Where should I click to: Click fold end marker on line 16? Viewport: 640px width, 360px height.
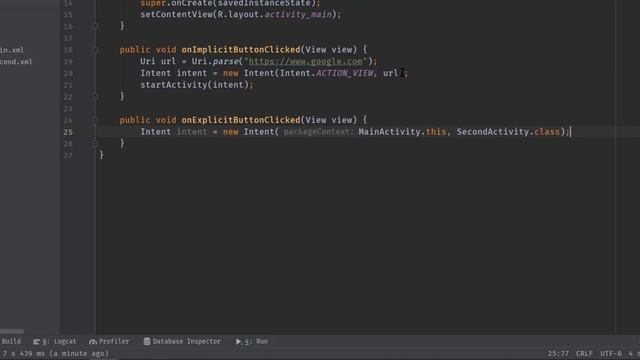click(x=95, y=26)
